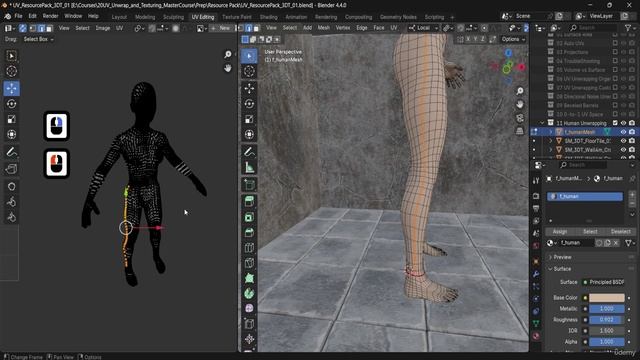Toggle visibility eye of SM_3DT_FloorTile object
Screen dimensions: 640x360
623,141
